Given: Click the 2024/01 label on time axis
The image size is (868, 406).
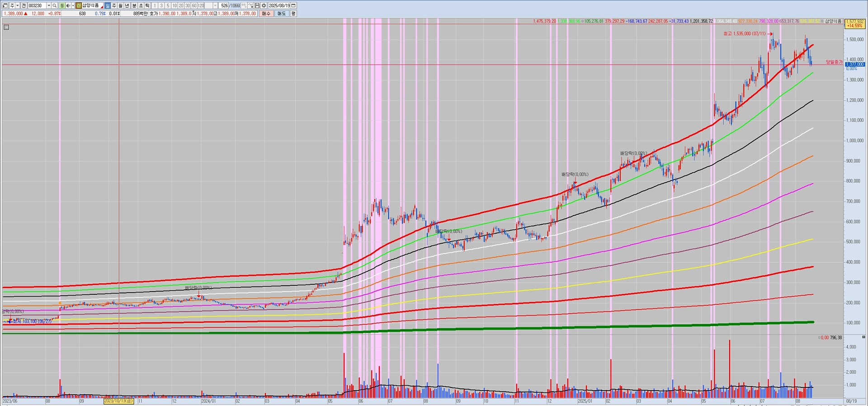Looking at the screenshot, I should pyautogui.click(x=208, y=401).
